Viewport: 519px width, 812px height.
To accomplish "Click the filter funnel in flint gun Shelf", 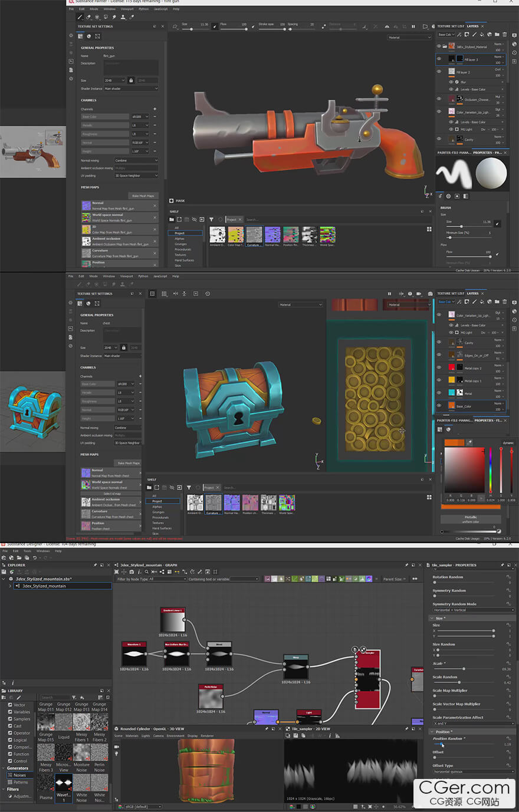I will point(211,219).
